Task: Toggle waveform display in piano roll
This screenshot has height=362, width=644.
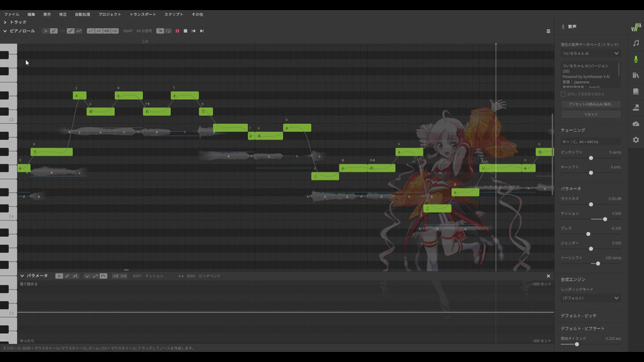Action: point(107,31)
